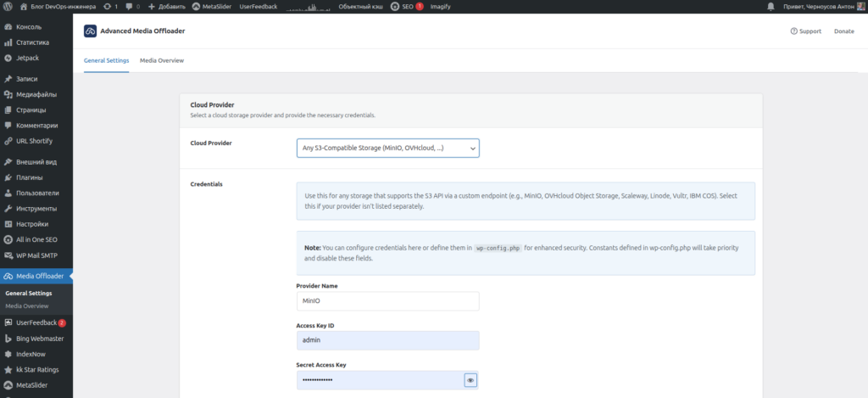Open Внешний вид in the sidebar
The height and width of the screenshot is (398, 868).
pos(36,162)
